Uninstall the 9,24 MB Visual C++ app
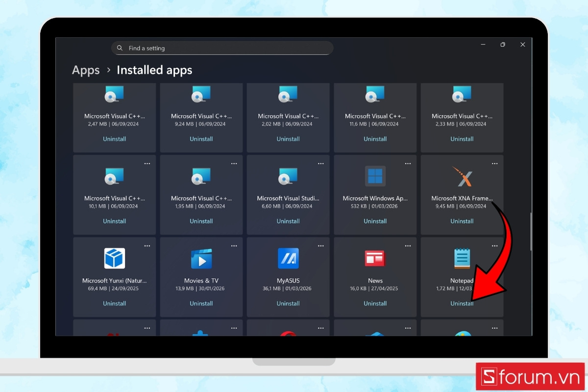The height and width of the screenshot is (392, 588). click(201, 139)
